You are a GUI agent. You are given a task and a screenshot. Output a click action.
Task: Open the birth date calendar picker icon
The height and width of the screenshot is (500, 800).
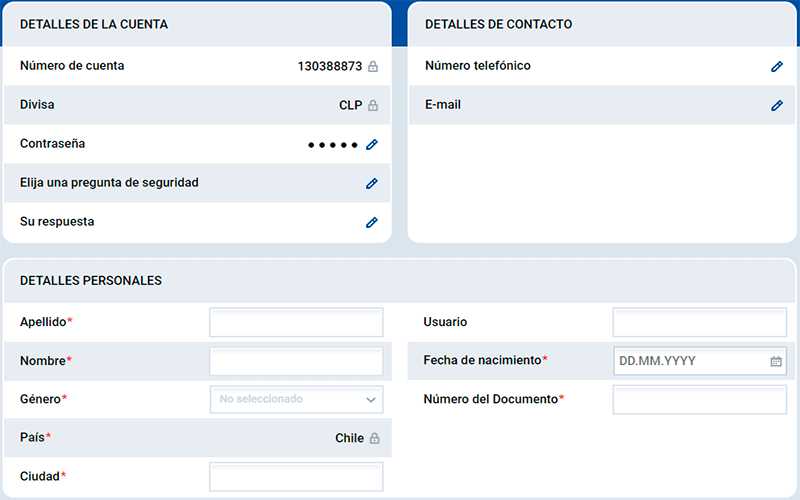(776, 361)
